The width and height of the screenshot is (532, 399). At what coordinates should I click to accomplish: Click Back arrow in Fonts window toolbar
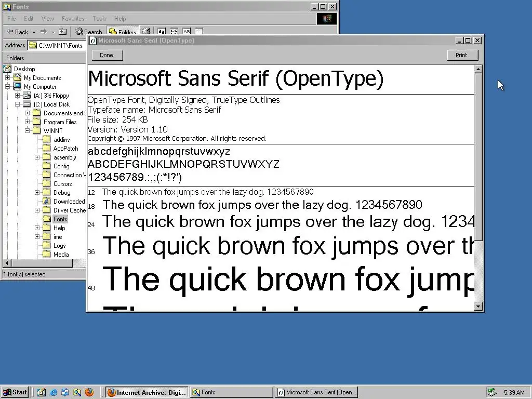[17, 32]
